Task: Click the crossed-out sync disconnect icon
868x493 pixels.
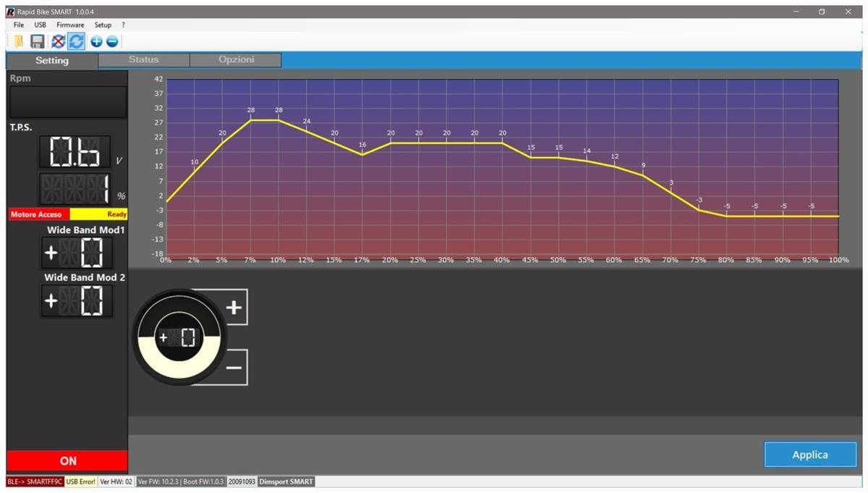Action: click(x=58, y=41)
